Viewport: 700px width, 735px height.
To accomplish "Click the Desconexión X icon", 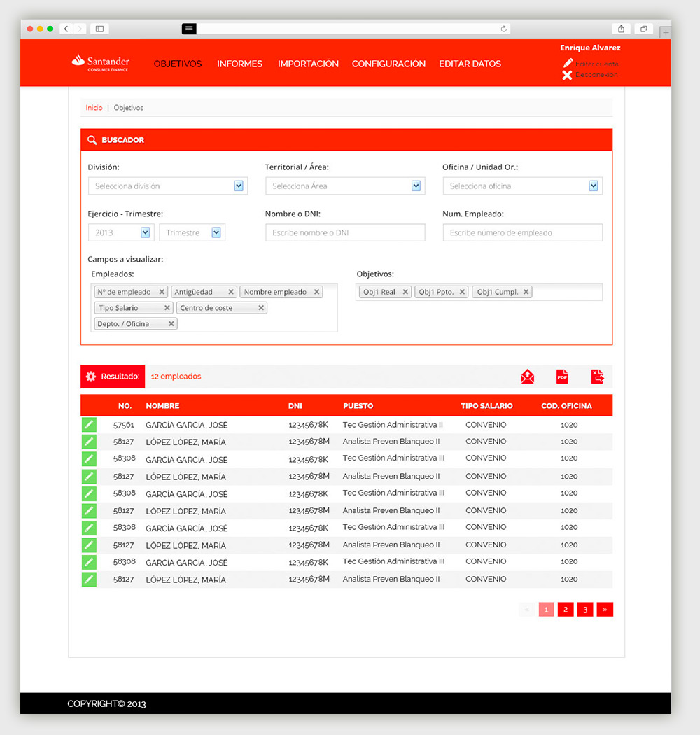I will (567, 75).
